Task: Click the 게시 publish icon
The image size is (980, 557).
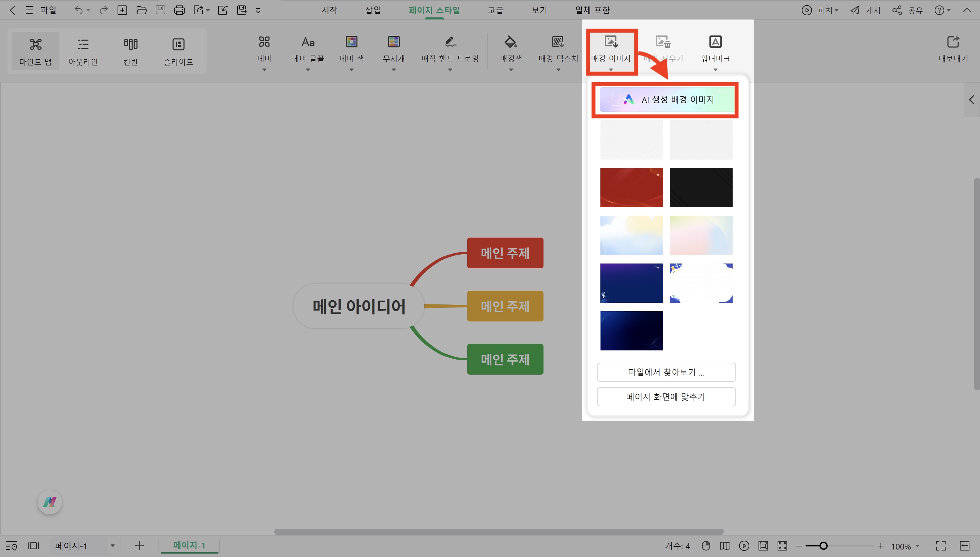Action: [865, 10]
